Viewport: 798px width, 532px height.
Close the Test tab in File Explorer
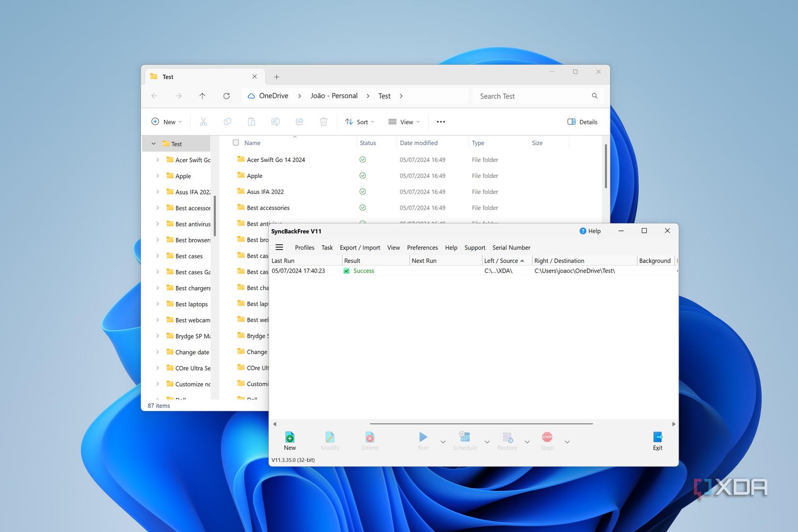tap(254, 76)
